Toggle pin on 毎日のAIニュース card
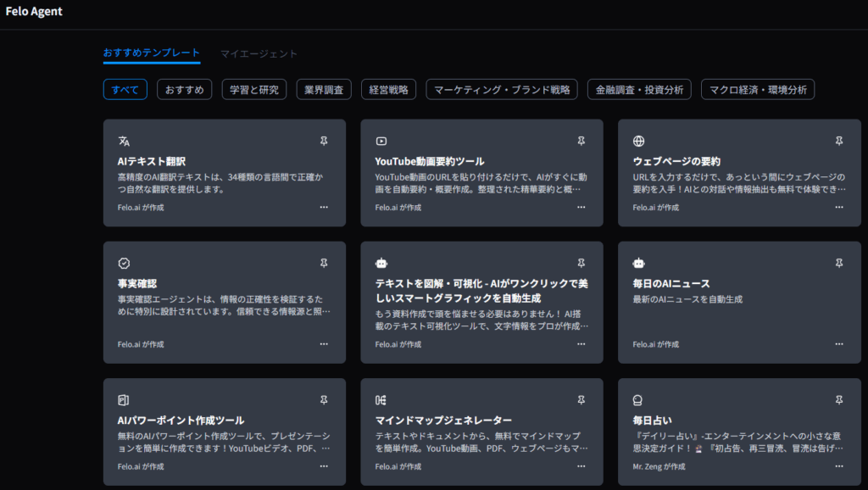This screenshot has width=868, height=490. coord(839,264)
